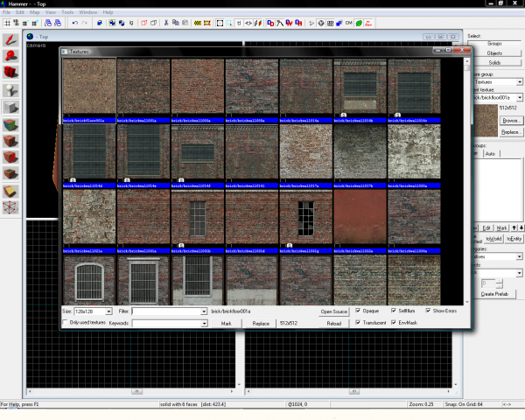The height and width of the screenshot is (420, 525).
Task: Click the toEntity button
Action: coord(514,239)
